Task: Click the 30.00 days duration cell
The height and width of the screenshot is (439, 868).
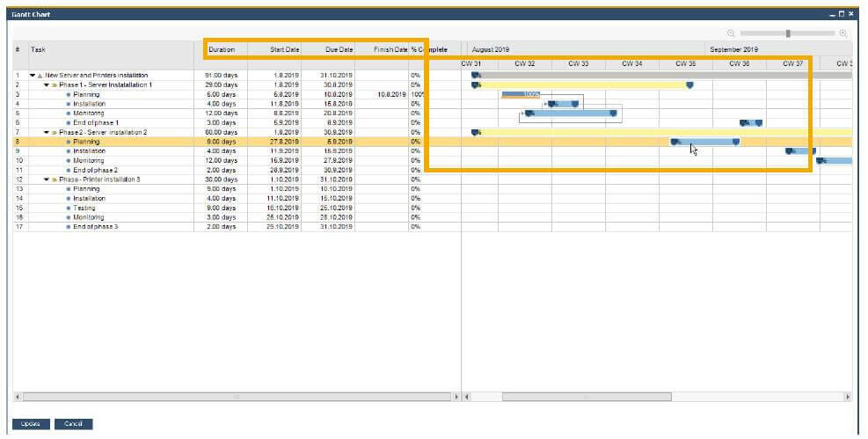Action: (221, 180)
